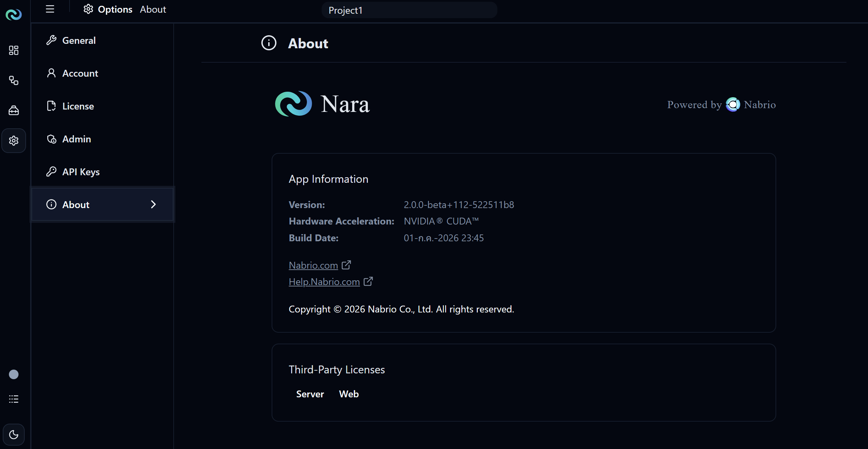Click the About page title text

click(308, 43)
